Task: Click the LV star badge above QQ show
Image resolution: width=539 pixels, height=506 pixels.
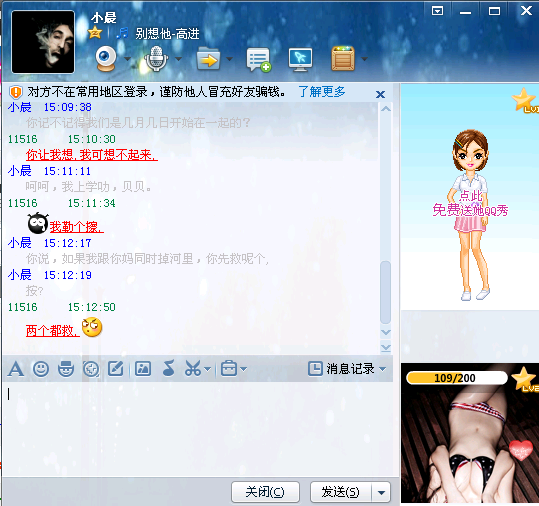Action: tap(525, 100)
